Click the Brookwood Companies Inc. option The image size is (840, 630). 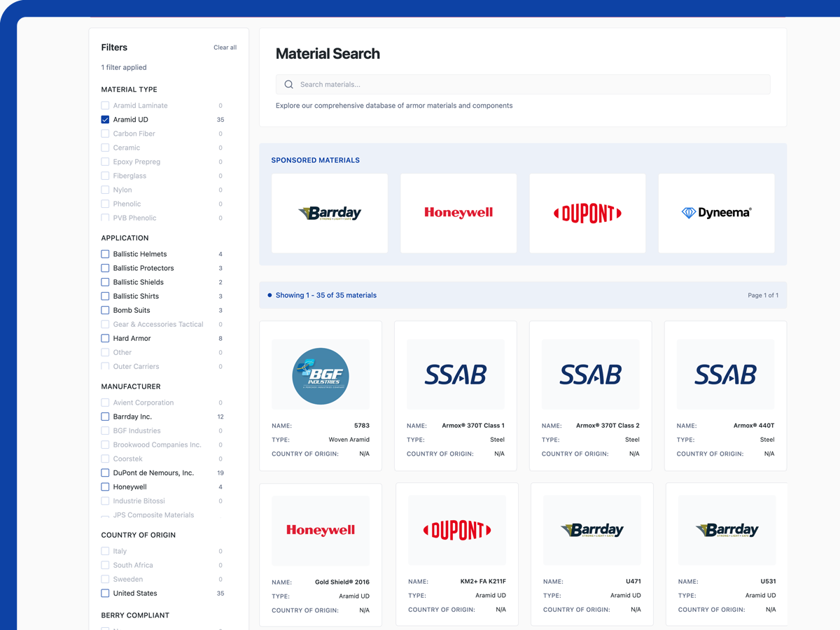(157, 444)
